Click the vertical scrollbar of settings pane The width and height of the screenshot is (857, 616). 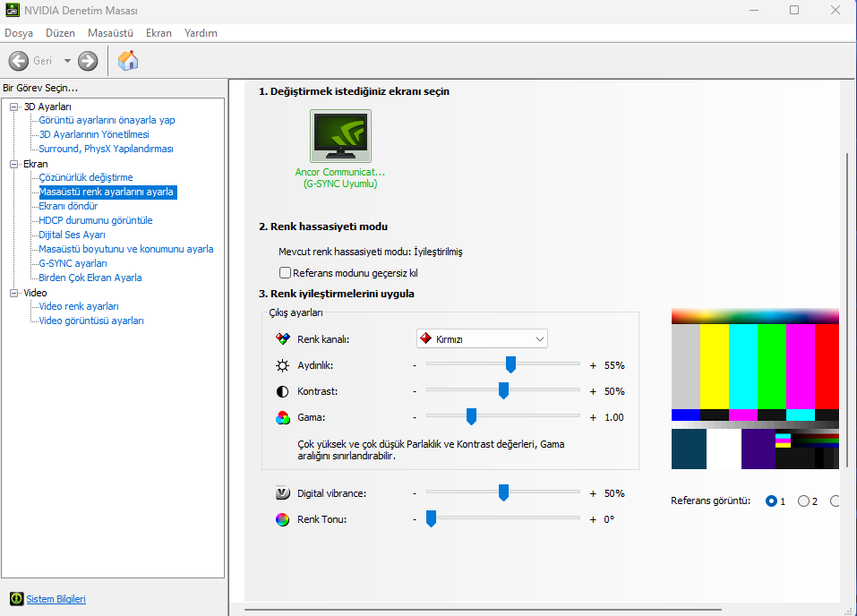pos(847,311)
